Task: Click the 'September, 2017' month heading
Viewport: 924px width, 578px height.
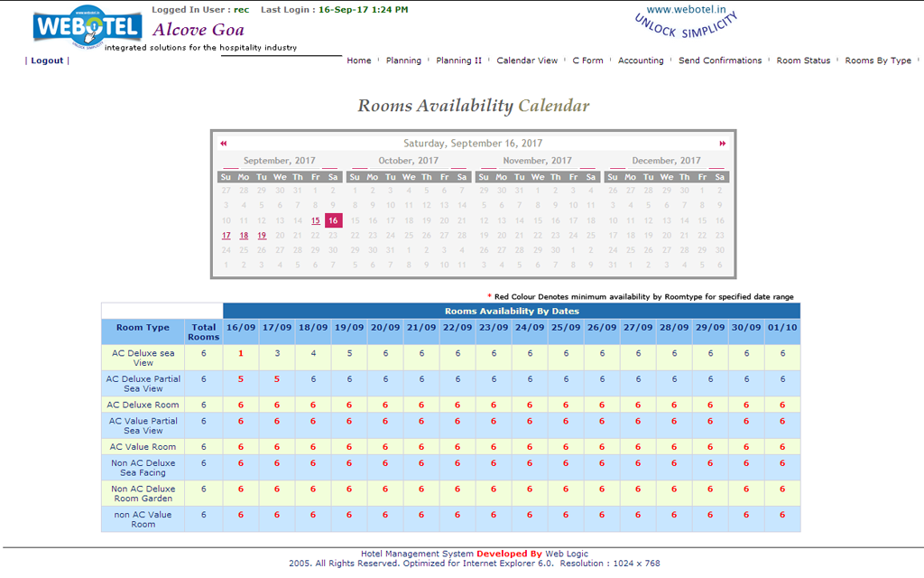Action: tap(280, 161)
